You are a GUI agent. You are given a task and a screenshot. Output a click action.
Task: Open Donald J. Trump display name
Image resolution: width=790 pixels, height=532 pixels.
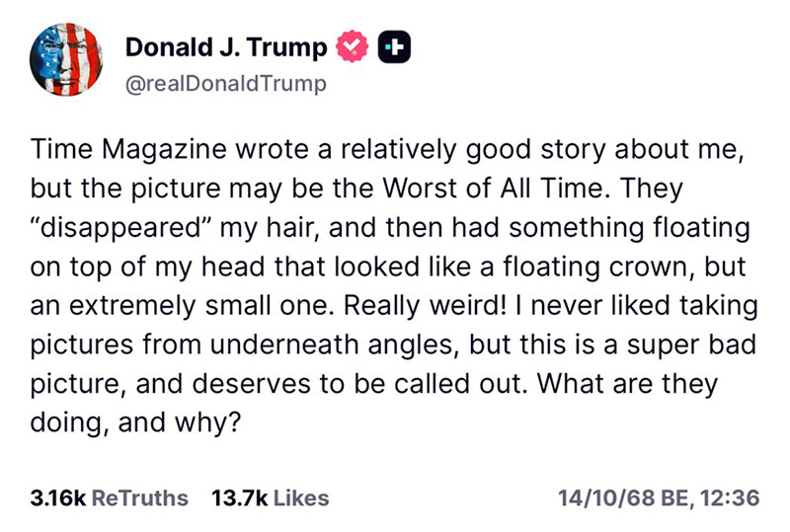(226, 44)
